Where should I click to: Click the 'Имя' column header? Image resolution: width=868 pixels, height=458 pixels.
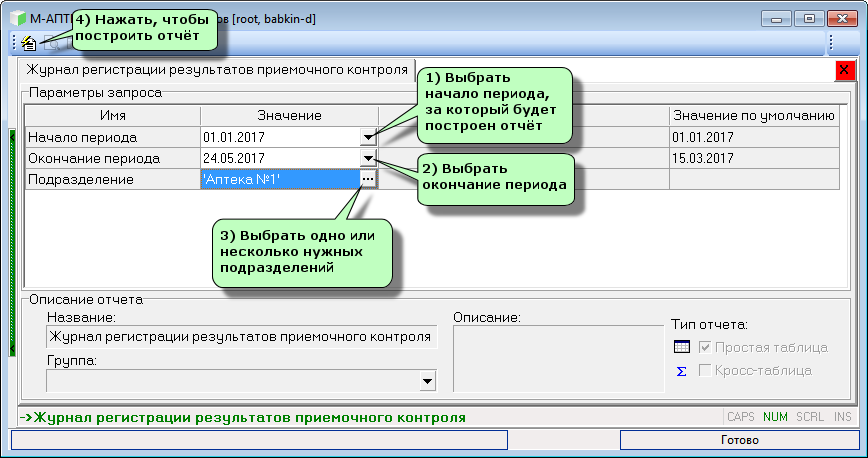tap(113, 116)
